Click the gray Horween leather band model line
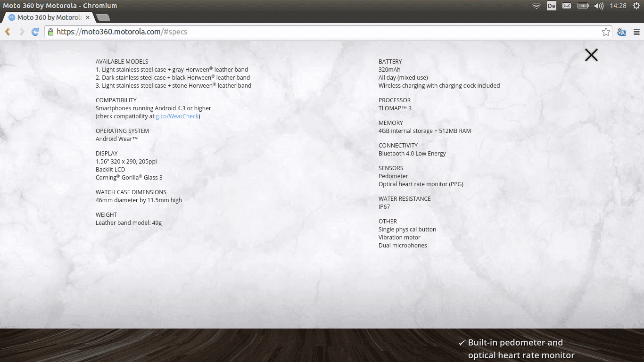The height and width of the screenshot is (362, 644). pos(172,70)
